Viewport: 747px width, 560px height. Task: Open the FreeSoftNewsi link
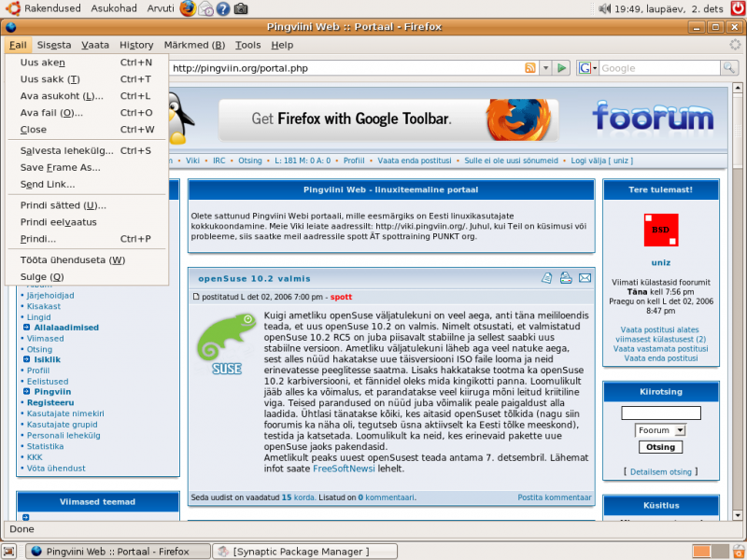pyautogui.click(x=344, y=469)
